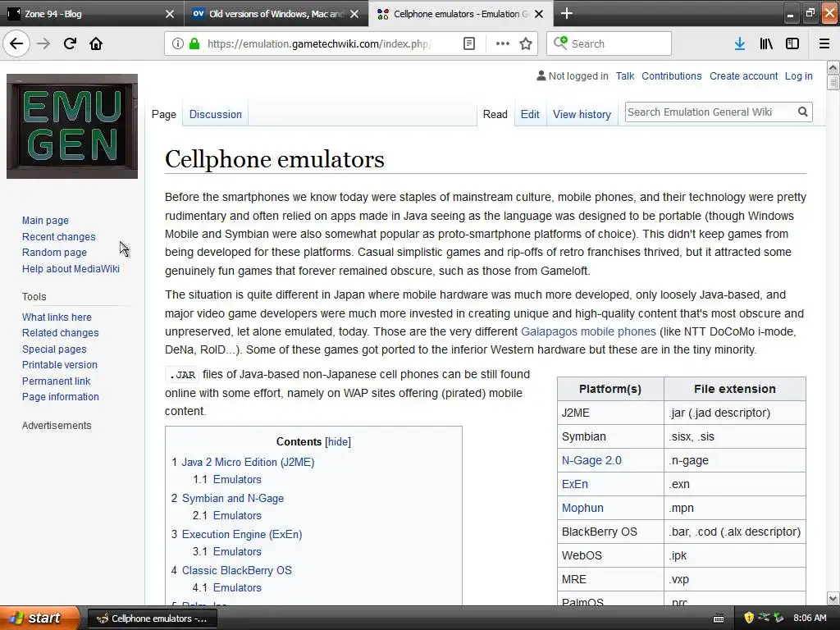Bookmark this page with the star
840x630 pixels.
tap(526, 43)
